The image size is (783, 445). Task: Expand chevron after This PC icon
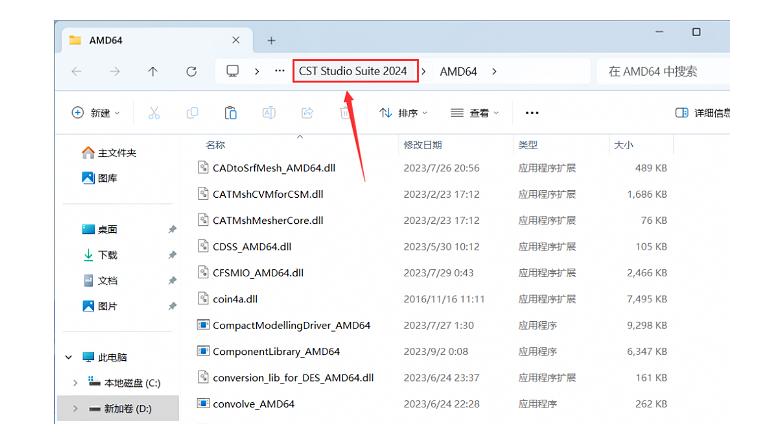257,71
